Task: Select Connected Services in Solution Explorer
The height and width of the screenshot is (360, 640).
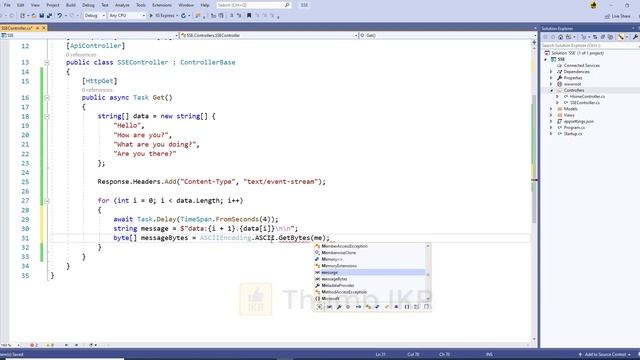Action: (582, 66)
